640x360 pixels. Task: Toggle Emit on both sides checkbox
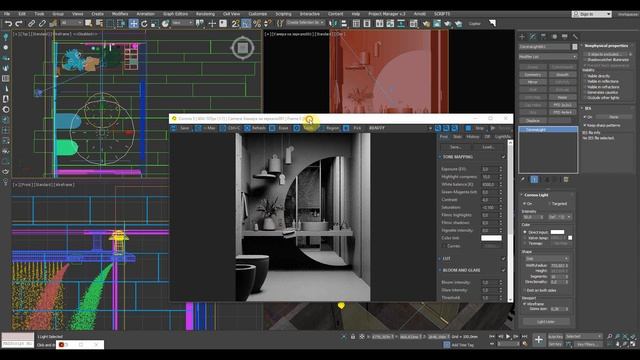(x=525, y=290)
